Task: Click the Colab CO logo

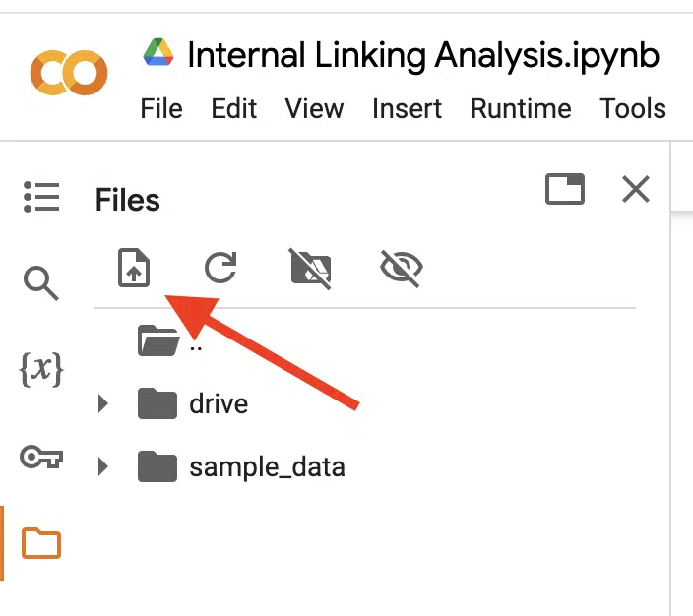Action: (x=69, y=72)
